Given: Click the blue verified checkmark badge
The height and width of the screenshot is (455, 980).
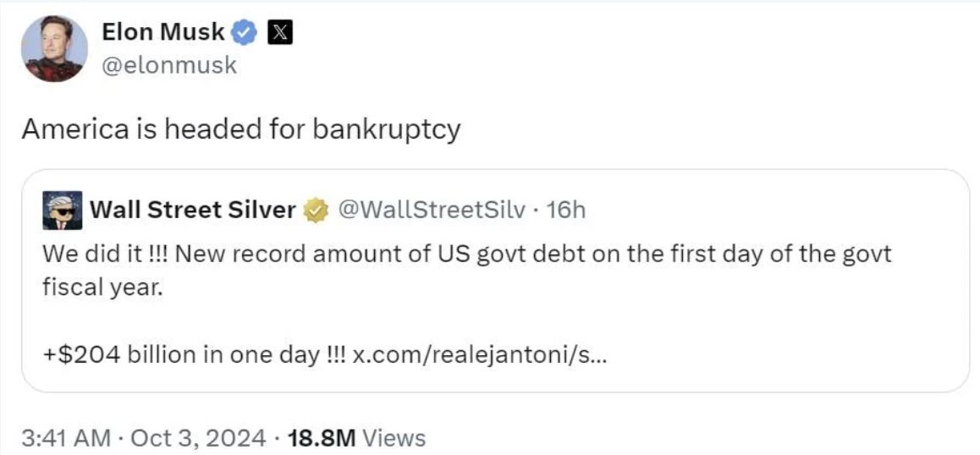Looking at the screenshot, I should [x=245, y=33].
